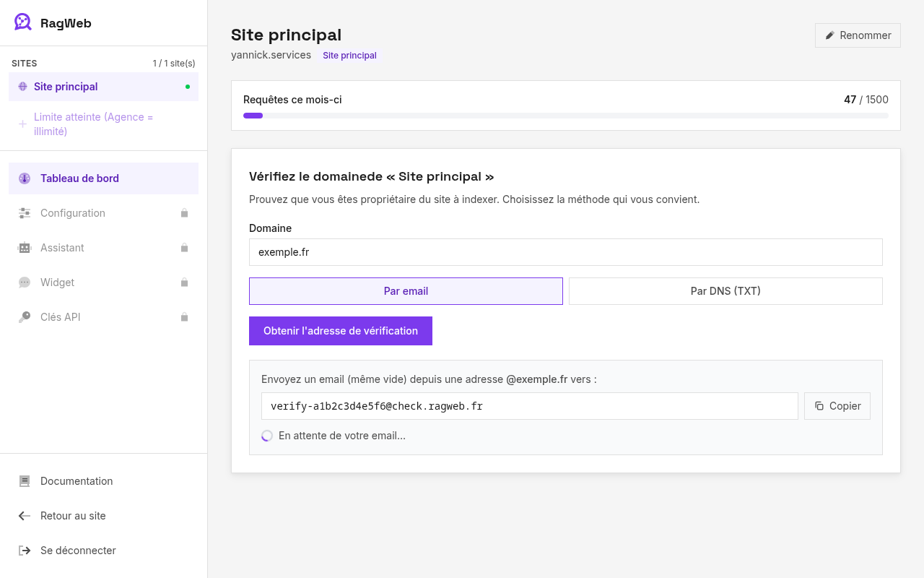Viewport: 924px width, 578px height.
Task: Click the yannick.services domain text
Action: pos(271,55)
